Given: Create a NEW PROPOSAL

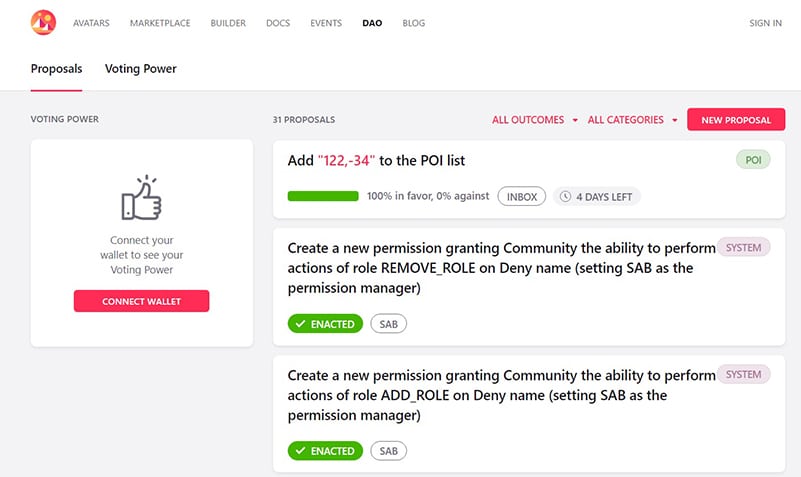Looking at the screenshot, I should coord(736,120).
